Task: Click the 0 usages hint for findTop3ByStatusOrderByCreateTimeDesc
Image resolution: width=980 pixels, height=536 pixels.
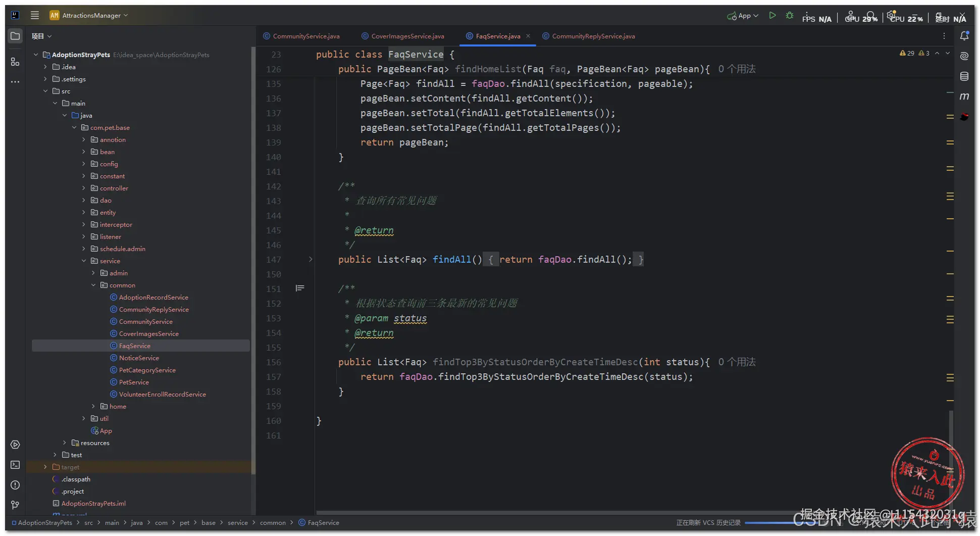Action: pos(737,362)
